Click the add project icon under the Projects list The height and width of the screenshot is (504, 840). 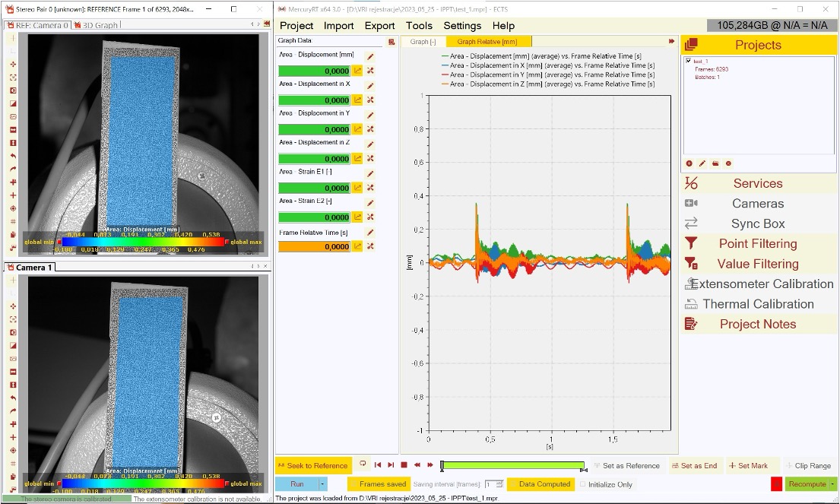[x=689, y=163]
